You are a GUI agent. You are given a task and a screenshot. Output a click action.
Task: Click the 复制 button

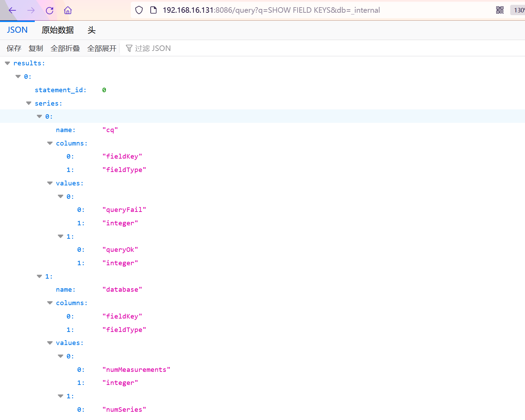point(36,48)
